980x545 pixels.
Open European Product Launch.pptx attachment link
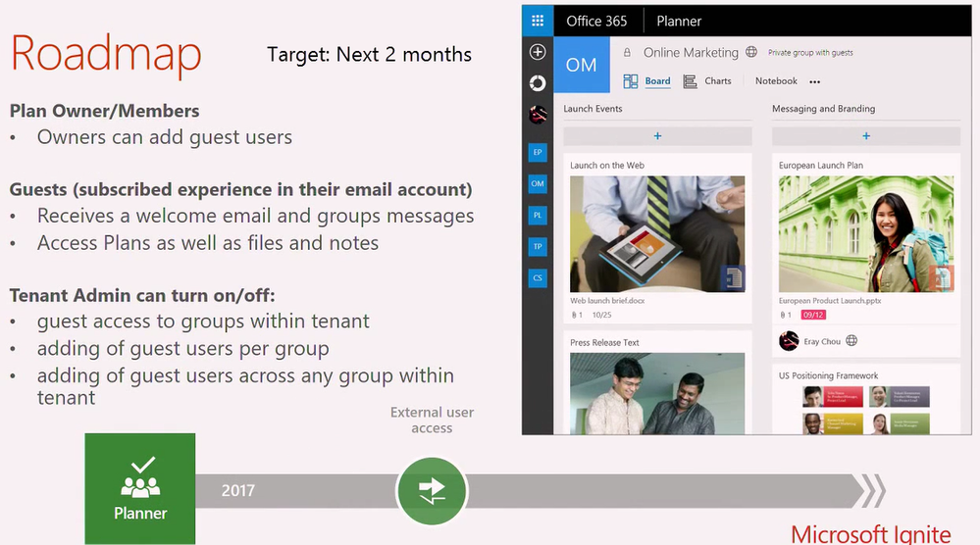pos(830,301)
